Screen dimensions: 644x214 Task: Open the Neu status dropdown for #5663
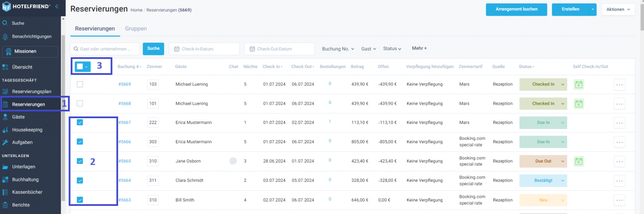coord(543,200)
